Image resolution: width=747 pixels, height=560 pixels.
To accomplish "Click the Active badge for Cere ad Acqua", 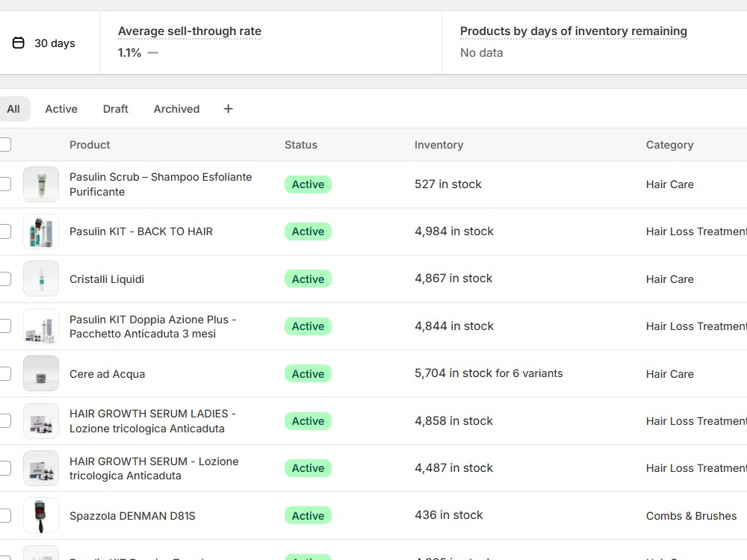I will pos(309,374).
